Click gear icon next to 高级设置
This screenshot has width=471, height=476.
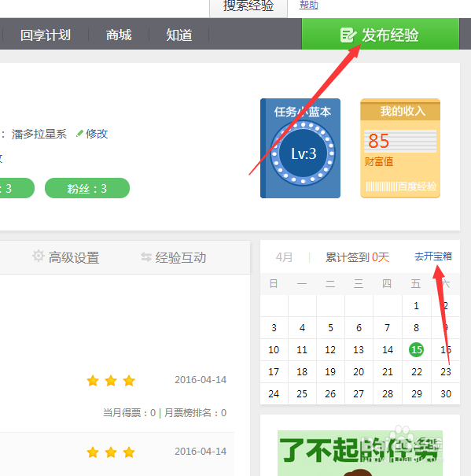39,256
